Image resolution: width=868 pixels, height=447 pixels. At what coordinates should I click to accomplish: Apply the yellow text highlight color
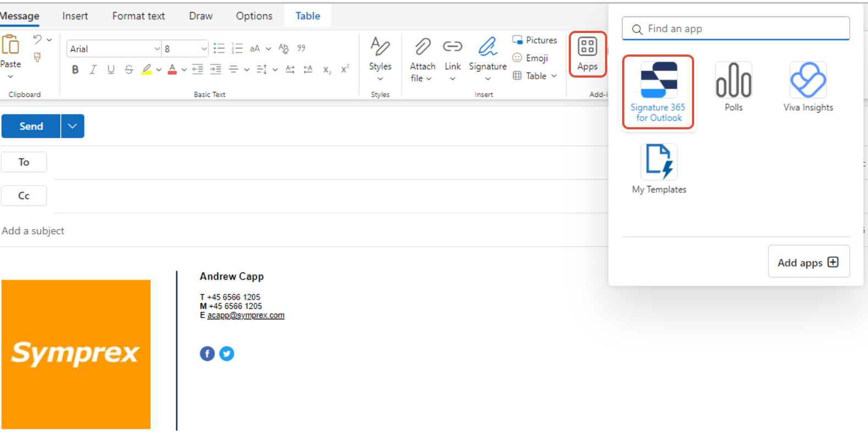pos(146,69)
